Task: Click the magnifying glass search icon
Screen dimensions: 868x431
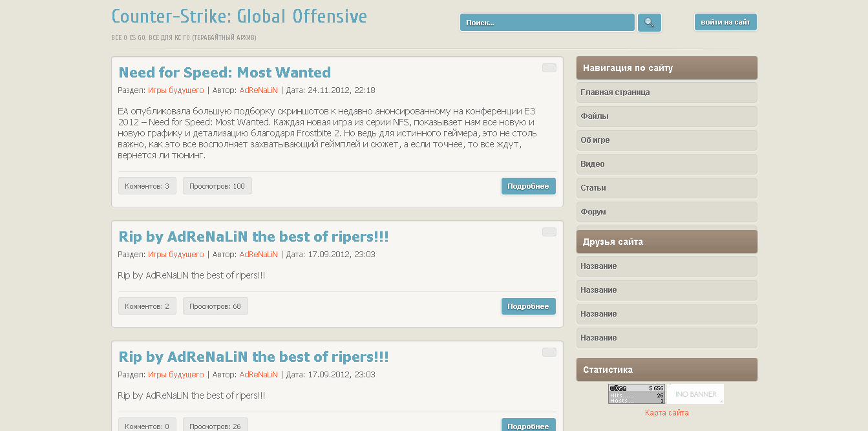Action: point(649,23)
